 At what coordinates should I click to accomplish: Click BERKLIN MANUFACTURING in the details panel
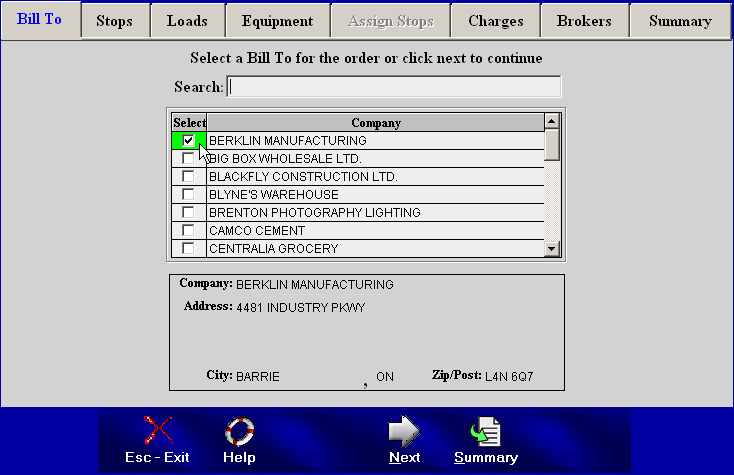(315, 285)
